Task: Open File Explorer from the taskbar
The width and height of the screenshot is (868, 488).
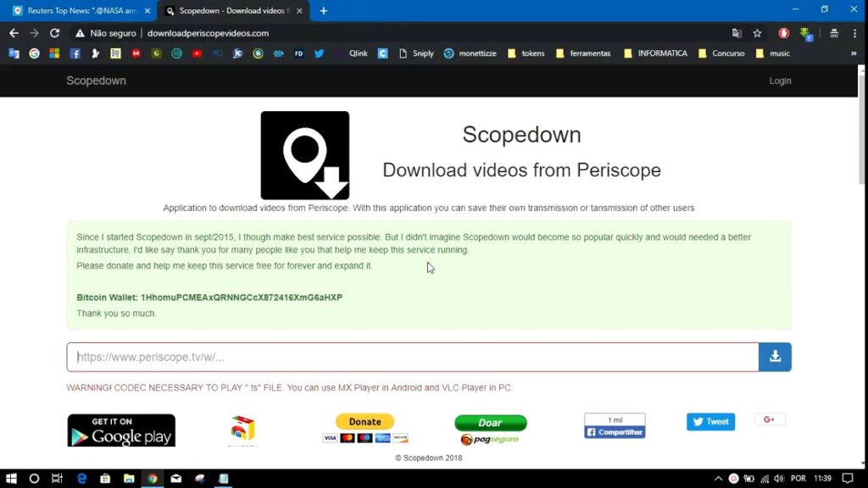Action: tap(129, 478)
